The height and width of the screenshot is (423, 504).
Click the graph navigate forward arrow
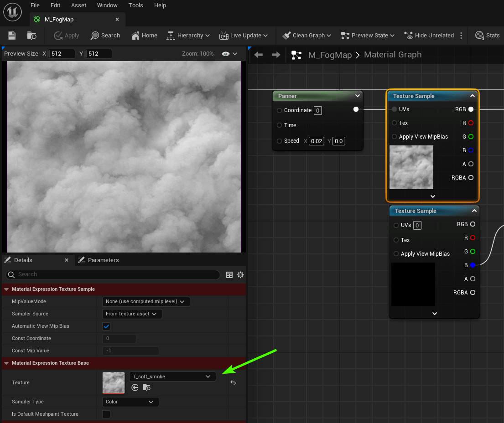coord(276,55)
